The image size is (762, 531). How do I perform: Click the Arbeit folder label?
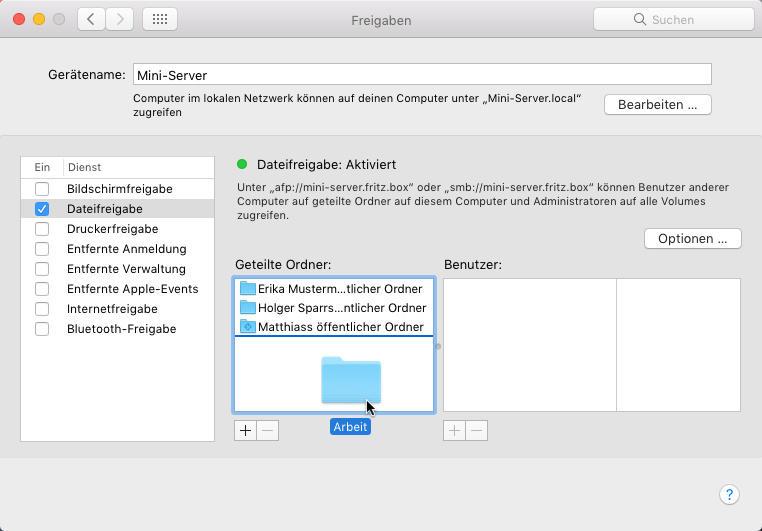pos(350,427)
